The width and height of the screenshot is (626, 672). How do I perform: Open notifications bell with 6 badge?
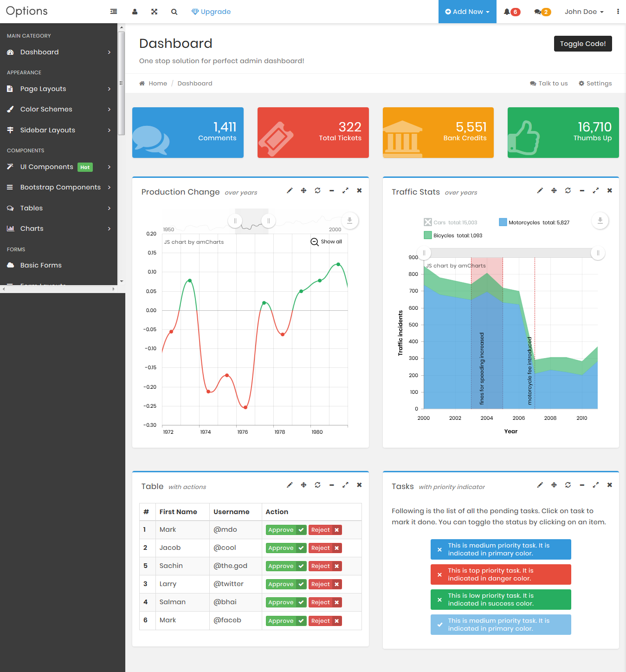[x=512, y=12]
